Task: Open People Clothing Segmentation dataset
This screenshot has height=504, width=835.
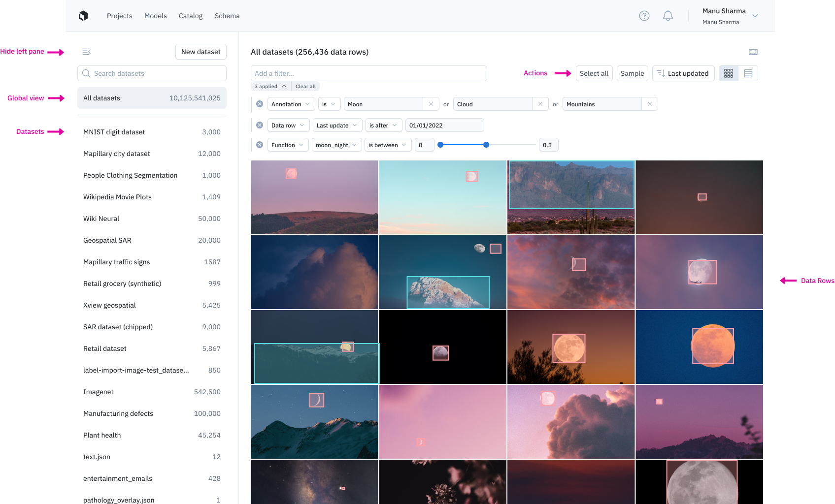Action: point(152,175)
